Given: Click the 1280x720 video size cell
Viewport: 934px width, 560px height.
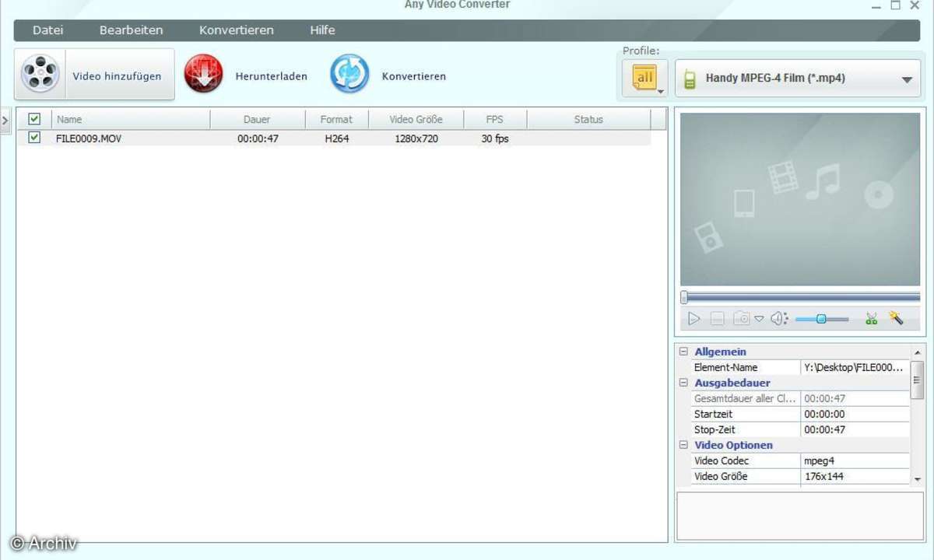Looking at the screenshot, I should pyautogui.click(x=416, y=138).
